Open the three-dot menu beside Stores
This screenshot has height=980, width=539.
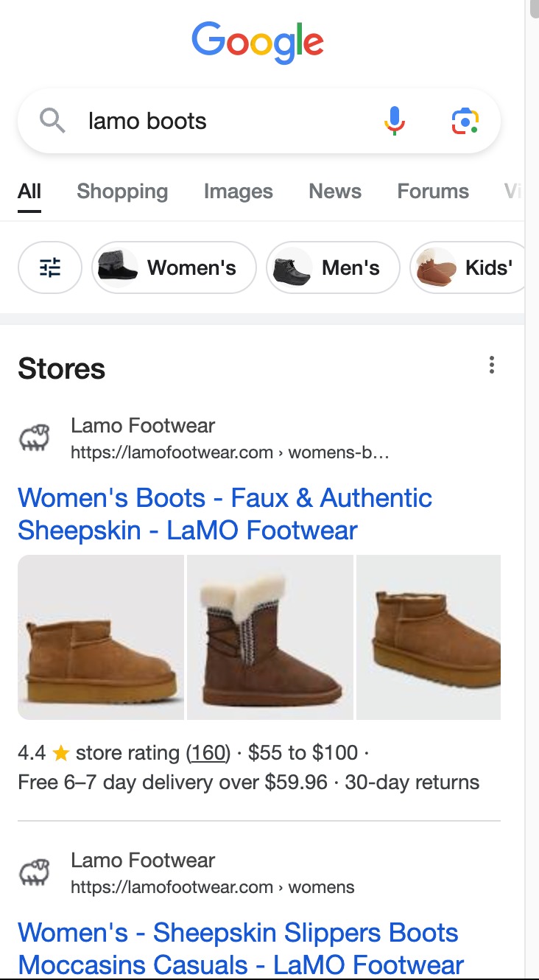[x=491, y=365]
